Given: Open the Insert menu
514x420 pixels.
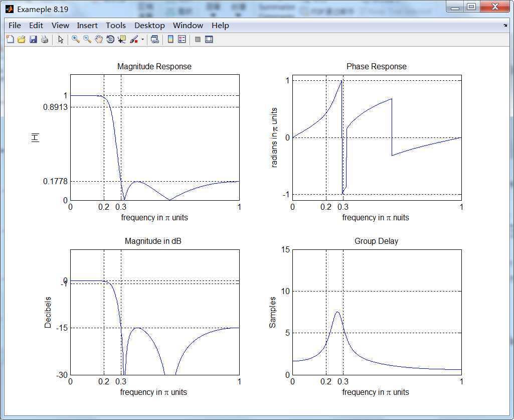Looking at the screenshot, I should pos(87,25).
